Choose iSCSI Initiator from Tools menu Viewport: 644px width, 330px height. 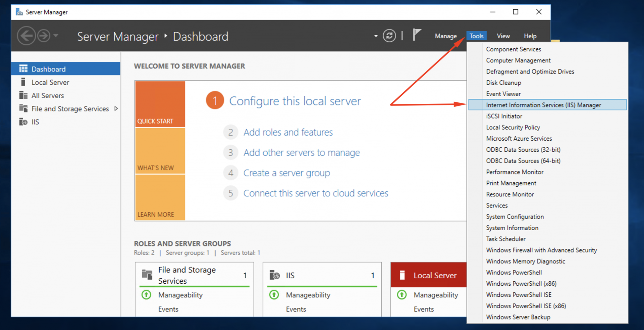coord(547,116)
